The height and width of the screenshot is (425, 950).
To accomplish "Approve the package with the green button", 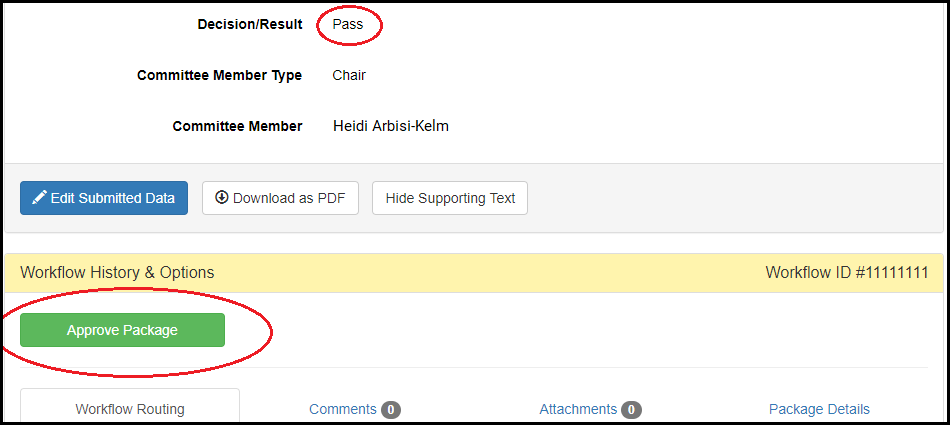I will point(122,330).
